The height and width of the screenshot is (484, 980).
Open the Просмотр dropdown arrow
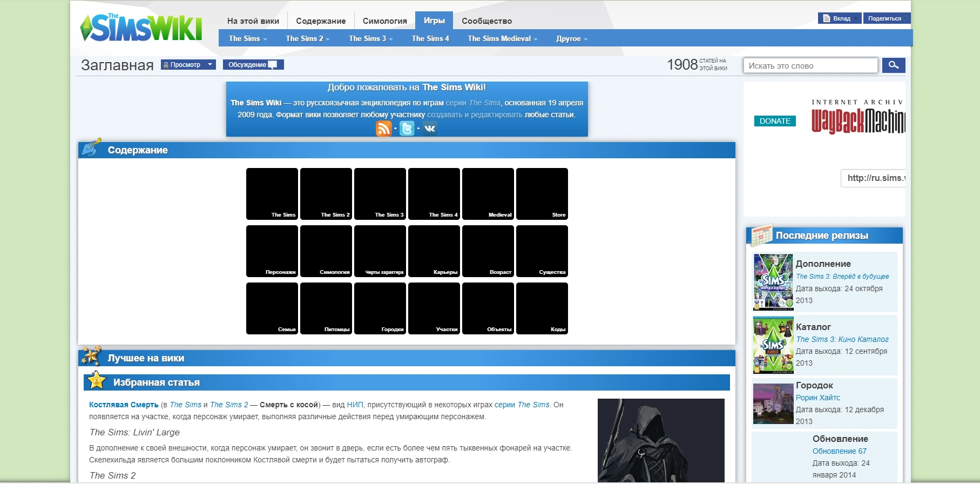[210, 65]
